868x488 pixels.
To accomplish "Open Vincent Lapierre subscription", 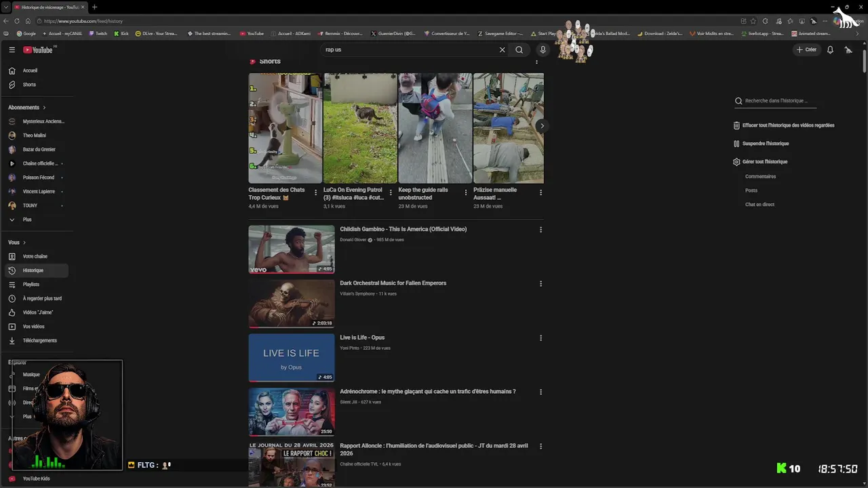I will click(38, 192).
